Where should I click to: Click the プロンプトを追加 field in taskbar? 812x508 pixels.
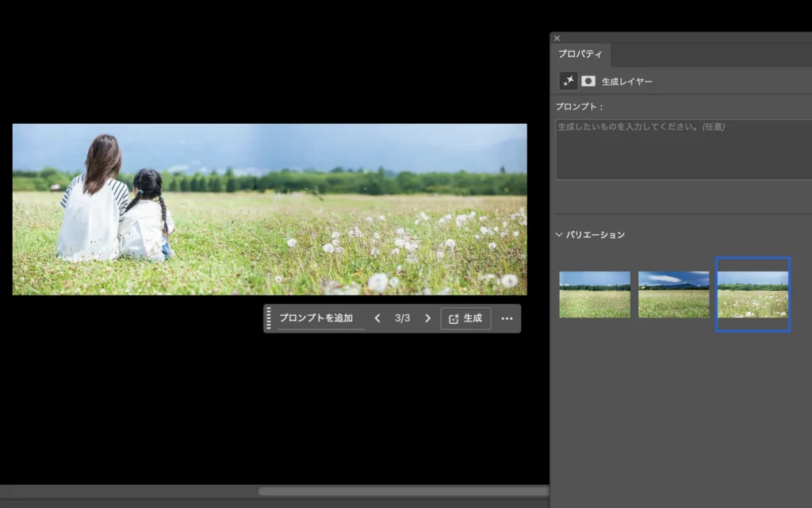(x=316, y=318)
